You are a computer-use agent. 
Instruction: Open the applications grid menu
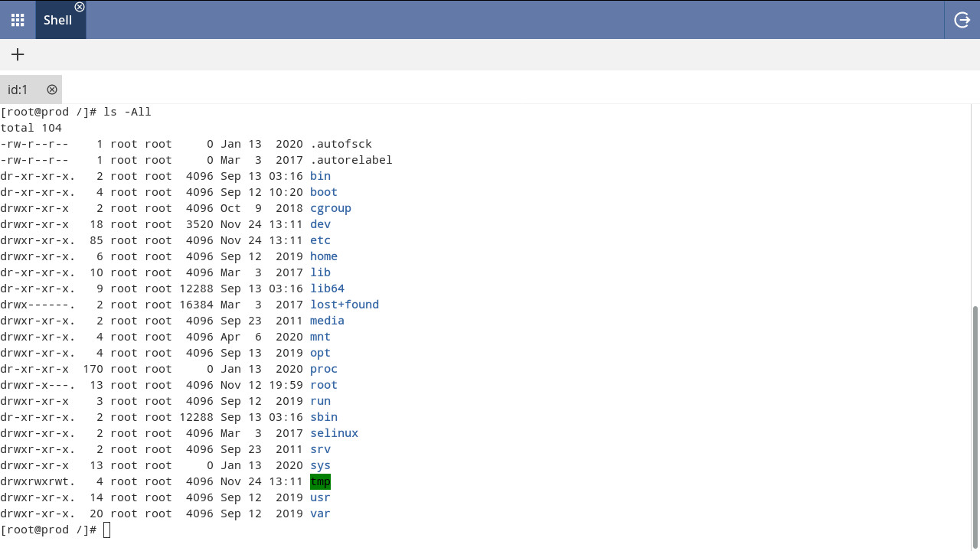click(x=17, y=20)
